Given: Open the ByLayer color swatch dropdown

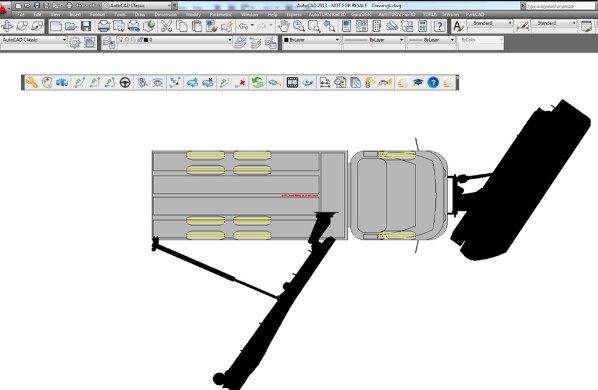Looking at the screenshot, I should pyautogui.click(x=311, y=40).
